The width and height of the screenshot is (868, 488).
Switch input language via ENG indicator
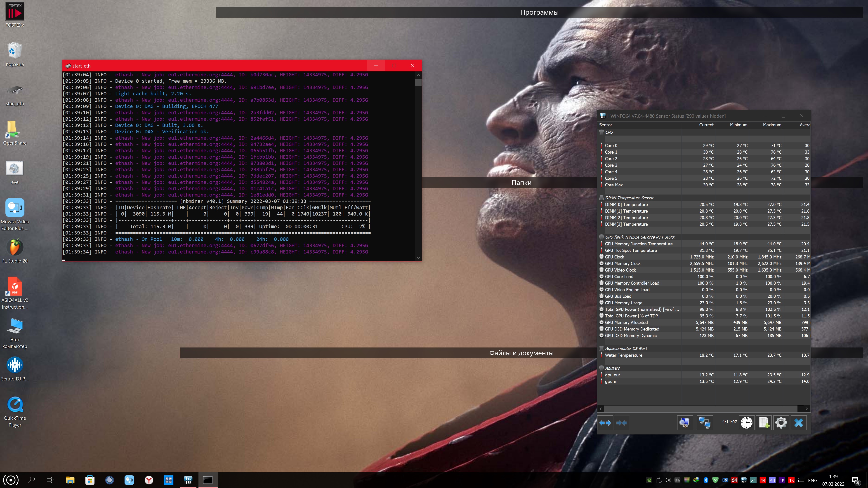click(x=812, y=480)
